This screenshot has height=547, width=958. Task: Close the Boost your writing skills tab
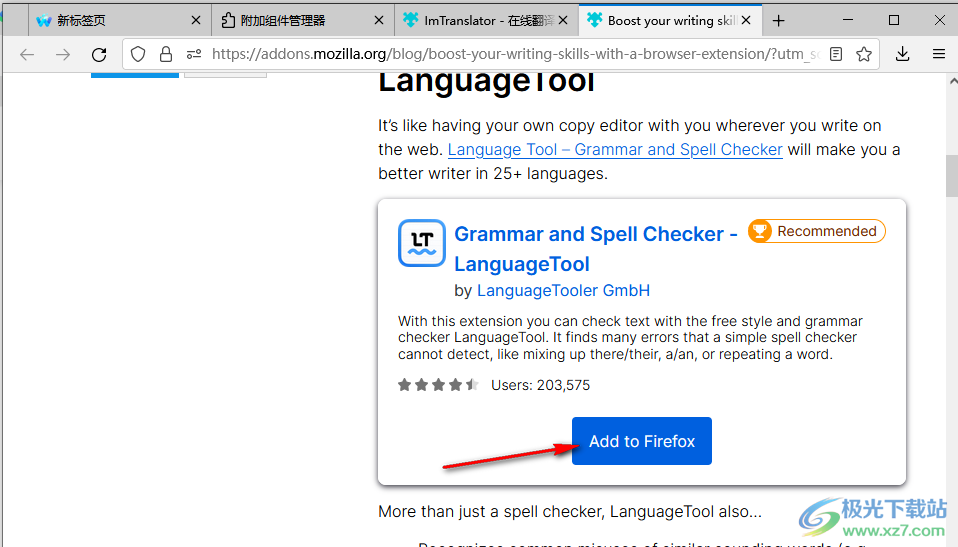click(x=746, y=20)
